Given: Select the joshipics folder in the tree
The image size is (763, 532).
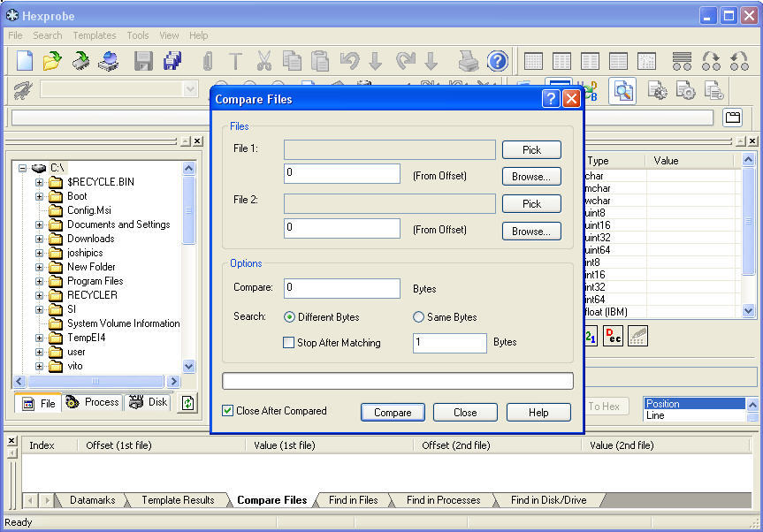Looking at the screenshot, I should [85, 253].
